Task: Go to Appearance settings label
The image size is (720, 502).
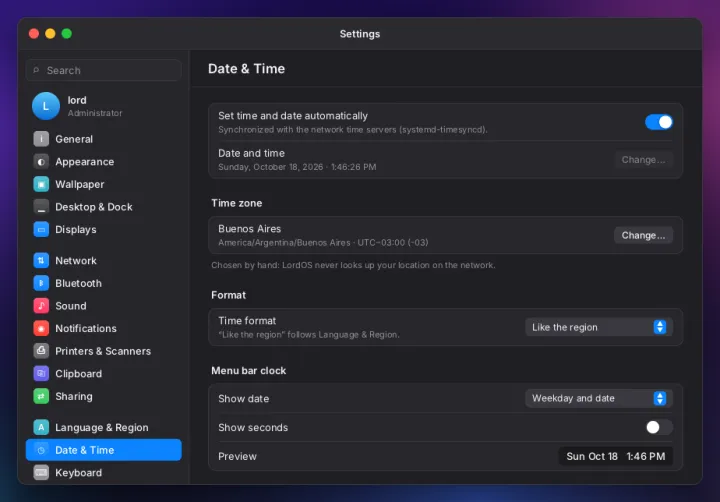Action: tap(84, 162)
